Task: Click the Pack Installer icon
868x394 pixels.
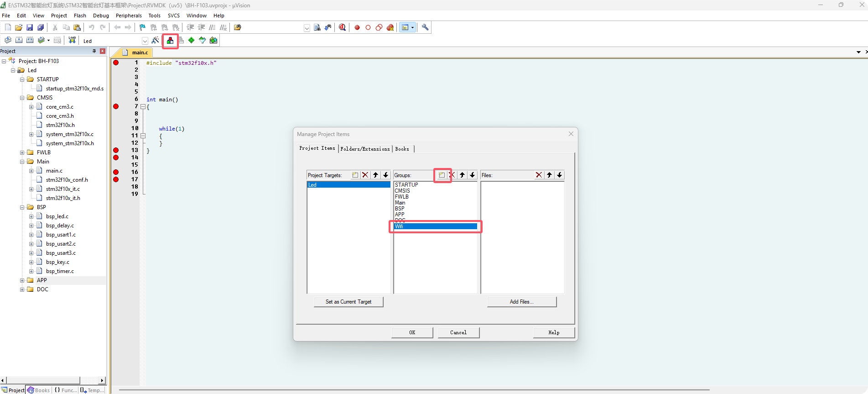Action: [x=213, y=41]
